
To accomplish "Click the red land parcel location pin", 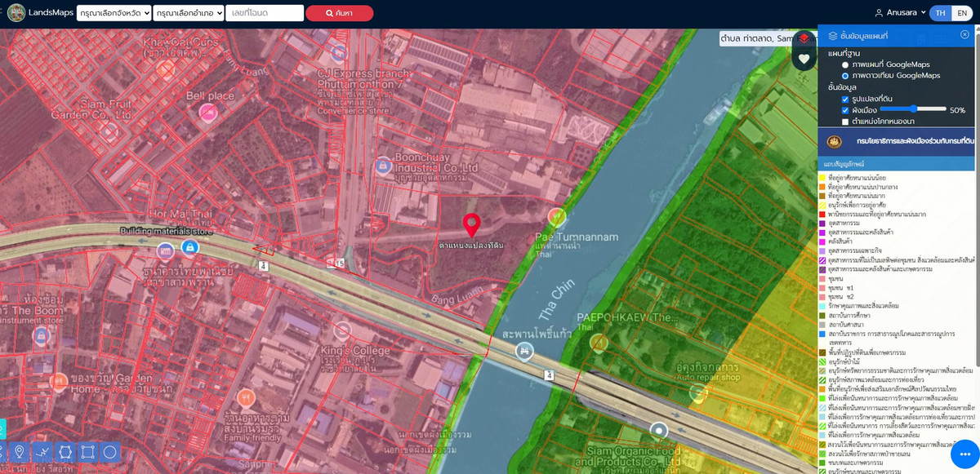I will (x=471, y=225).
